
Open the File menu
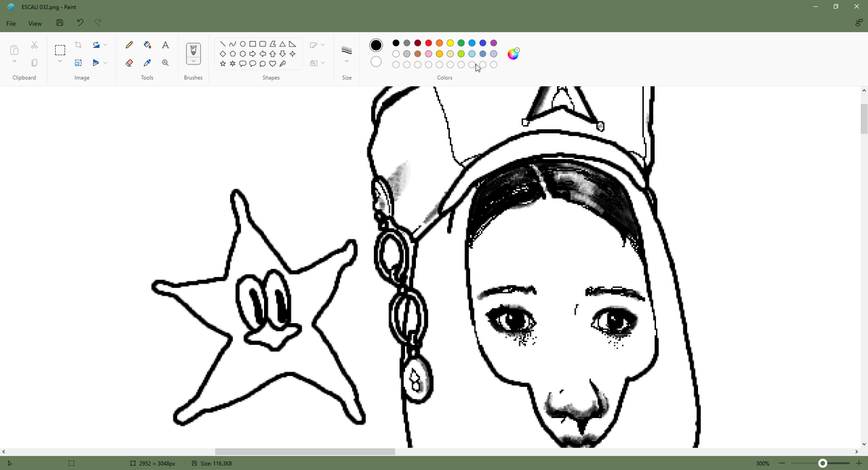[11, 23]
